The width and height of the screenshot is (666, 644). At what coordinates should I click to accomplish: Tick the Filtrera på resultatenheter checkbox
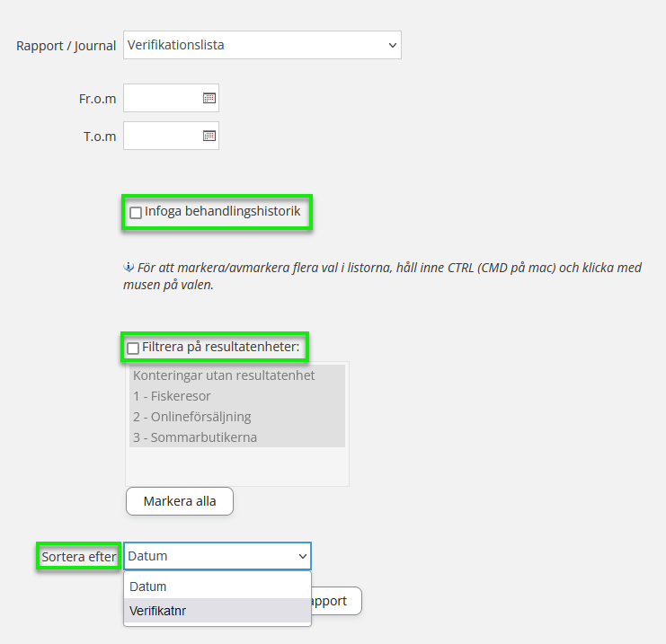tap(133, 348)
